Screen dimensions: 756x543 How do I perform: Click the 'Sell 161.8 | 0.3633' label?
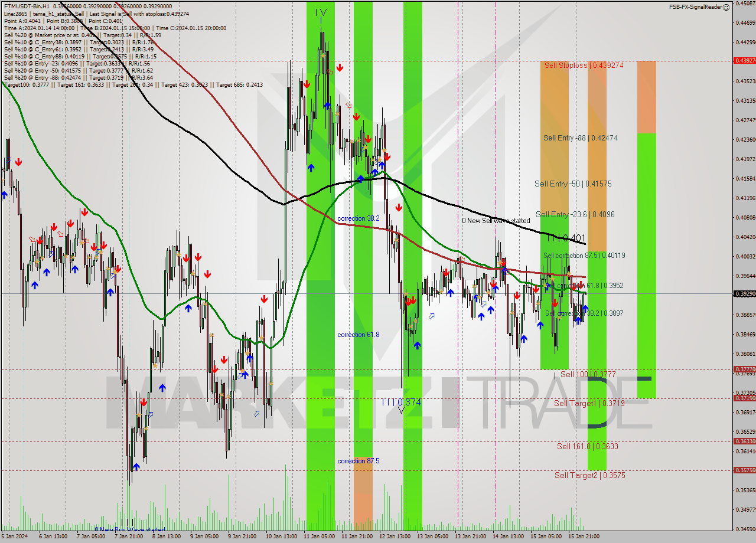point(588,446)
